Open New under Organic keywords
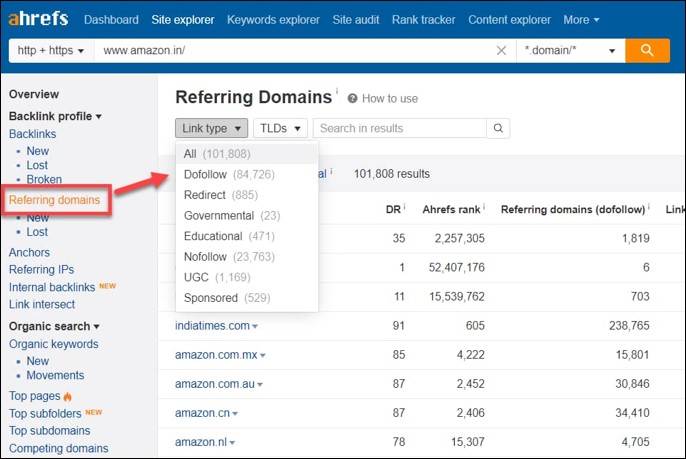This screenshot has height=459, width=686. 38,361
